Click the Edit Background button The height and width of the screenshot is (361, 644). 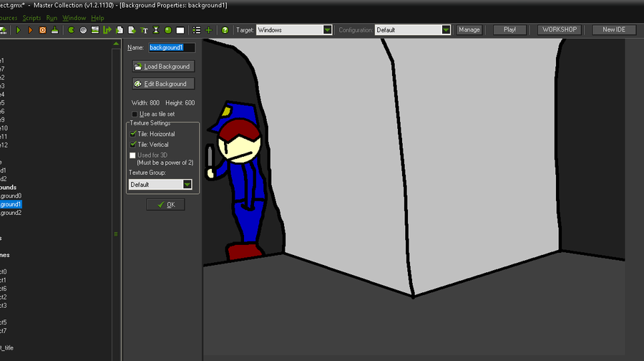(x=163, y=84)
